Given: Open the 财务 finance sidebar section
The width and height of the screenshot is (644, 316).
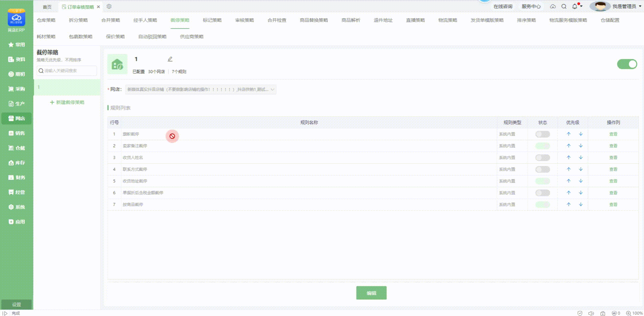Looking at the screenshot, I should [x=16, y=177].
